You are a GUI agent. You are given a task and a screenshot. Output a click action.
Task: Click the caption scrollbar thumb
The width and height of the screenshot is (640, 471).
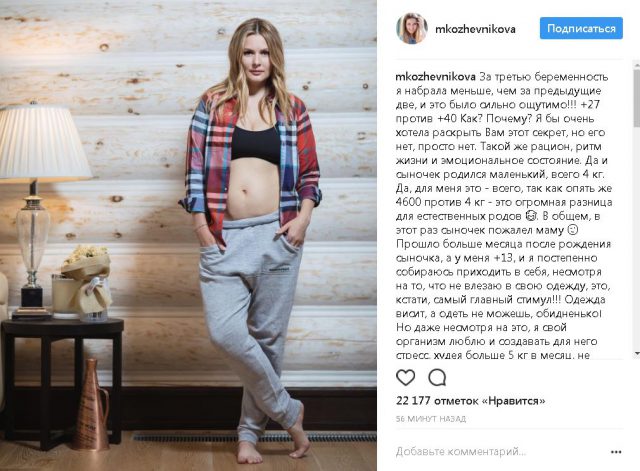pyautogui.click(x=637, y=97)
